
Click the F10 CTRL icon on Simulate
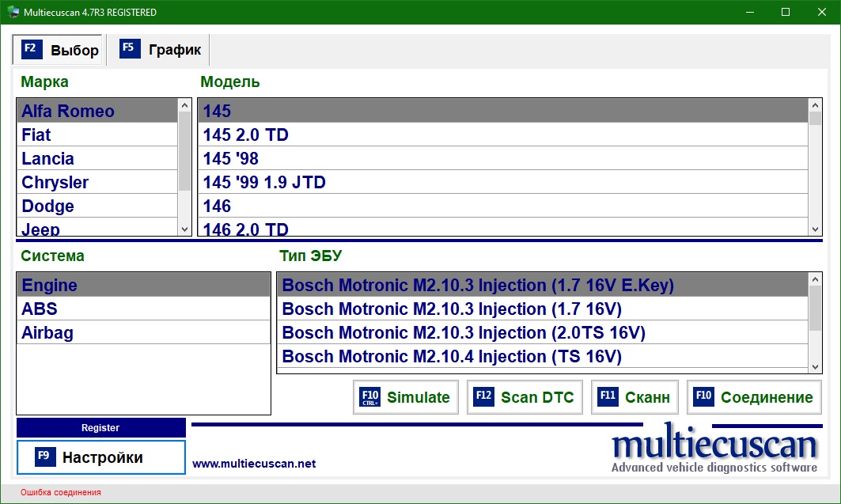point(369,396)
